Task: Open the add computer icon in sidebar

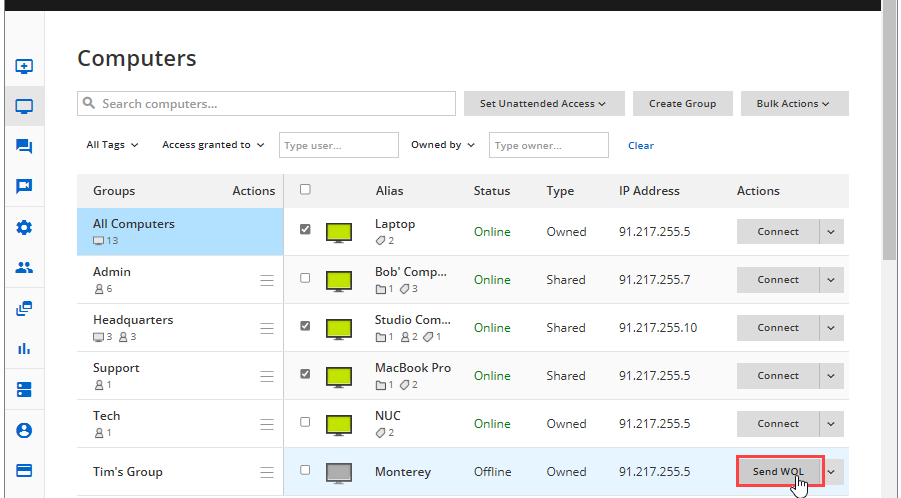Action: [24, 67]
